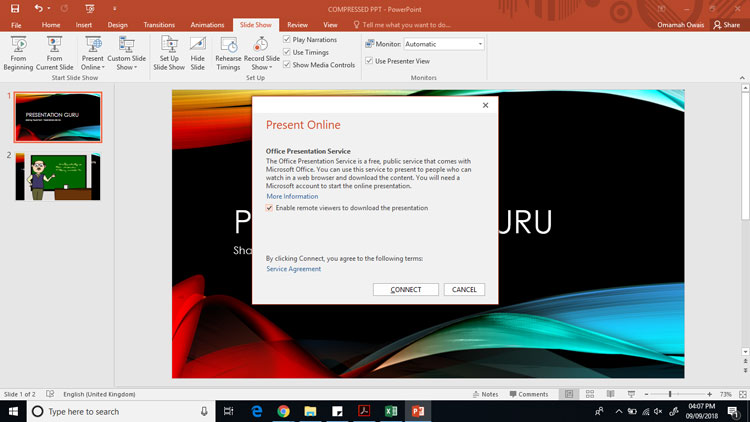Click the Hide Slide button
The image size is (750, 422).
(x=198, y=53)
